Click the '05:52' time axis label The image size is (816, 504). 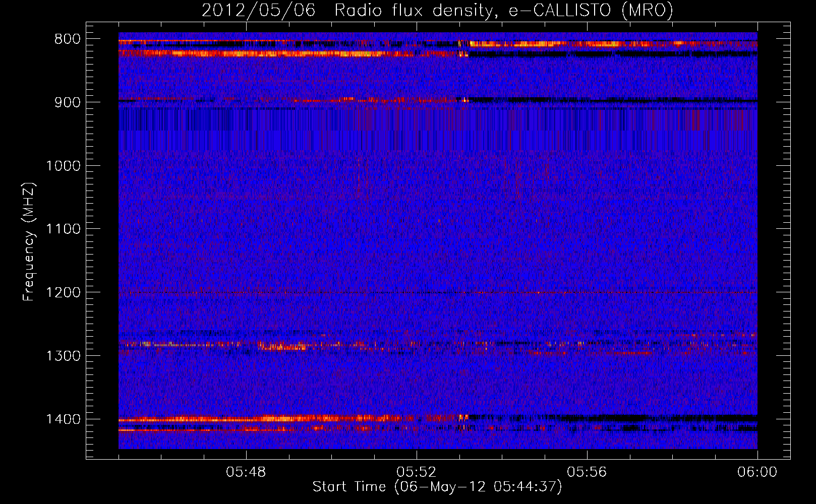pyautogui.click(x=417, y=472)
